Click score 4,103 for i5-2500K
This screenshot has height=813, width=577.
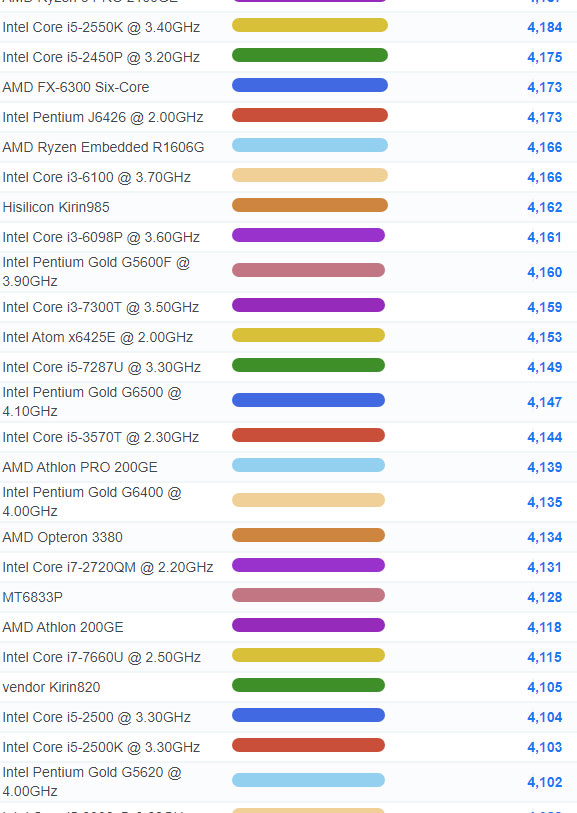pyautogui.click(x=544, y=749)
